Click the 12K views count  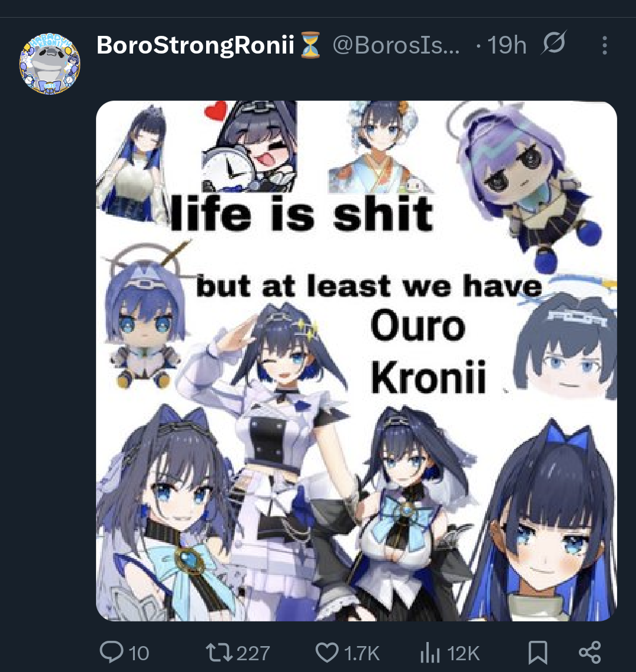point(463,654)
